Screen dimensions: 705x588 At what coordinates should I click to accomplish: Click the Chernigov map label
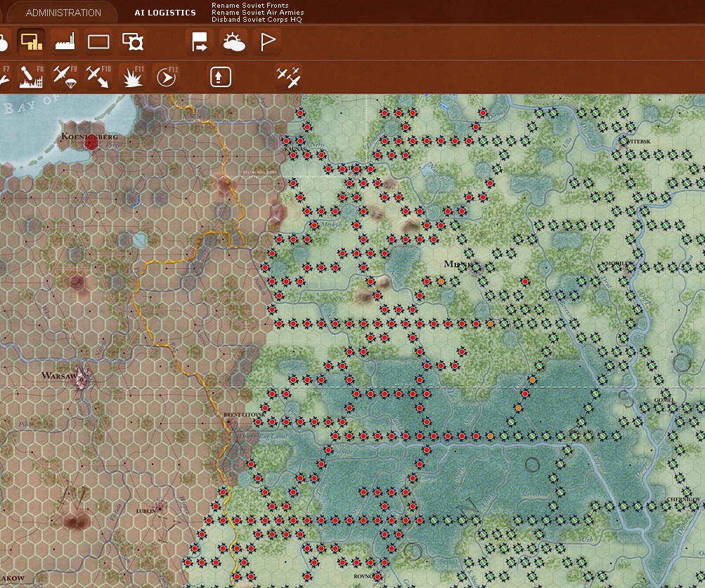tap(683, 499)
